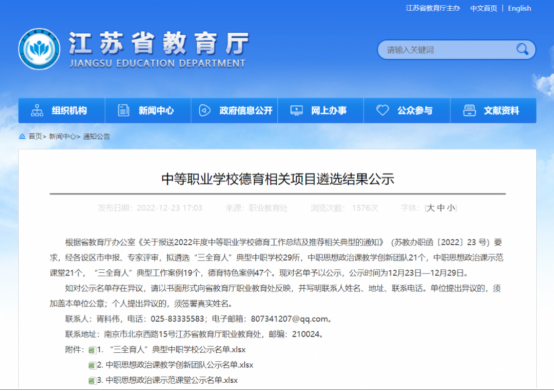Open the 政府信息公开 menu
Viewport: 554px width, 391px height.
pos(235,111)
